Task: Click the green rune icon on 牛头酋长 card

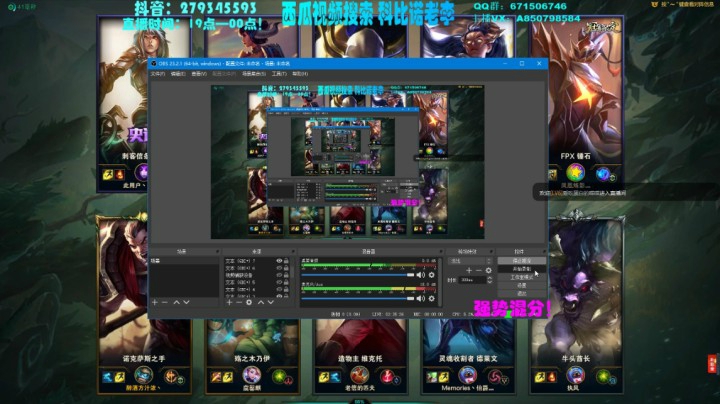Action: pos(604,377)
